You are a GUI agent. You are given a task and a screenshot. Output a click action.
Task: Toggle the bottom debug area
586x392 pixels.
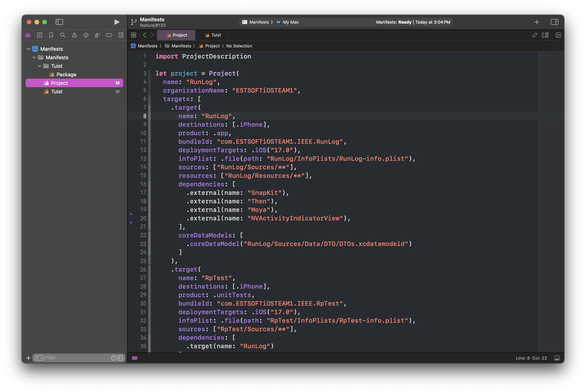point(557,358)
